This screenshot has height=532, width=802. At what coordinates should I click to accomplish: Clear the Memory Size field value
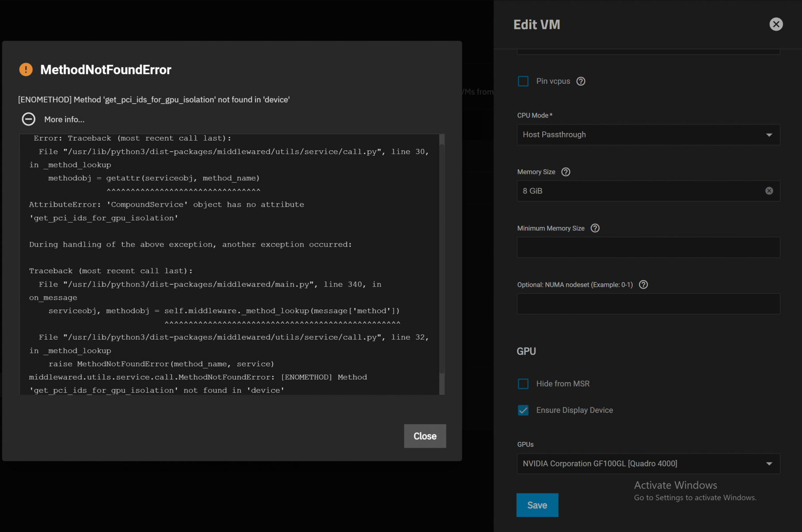pos(769,191)
